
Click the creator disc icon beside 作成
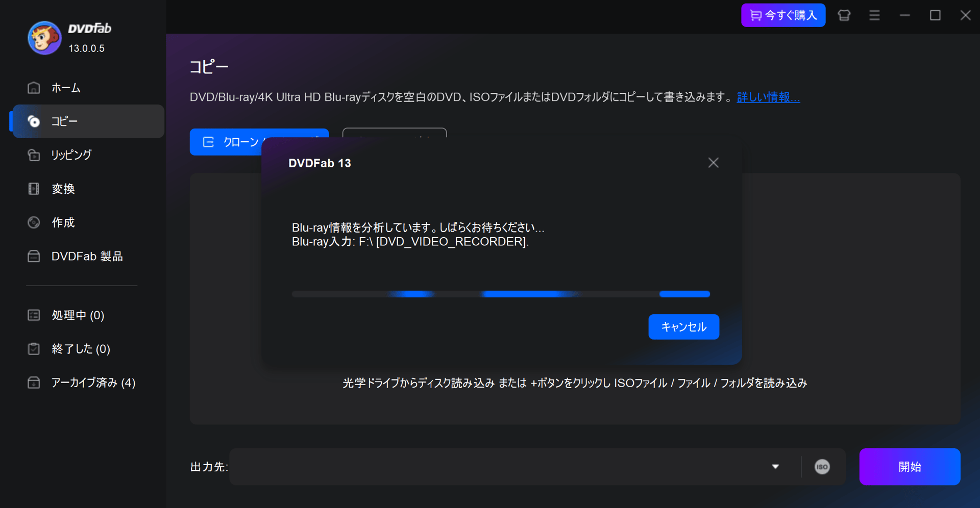pos(34,222)
